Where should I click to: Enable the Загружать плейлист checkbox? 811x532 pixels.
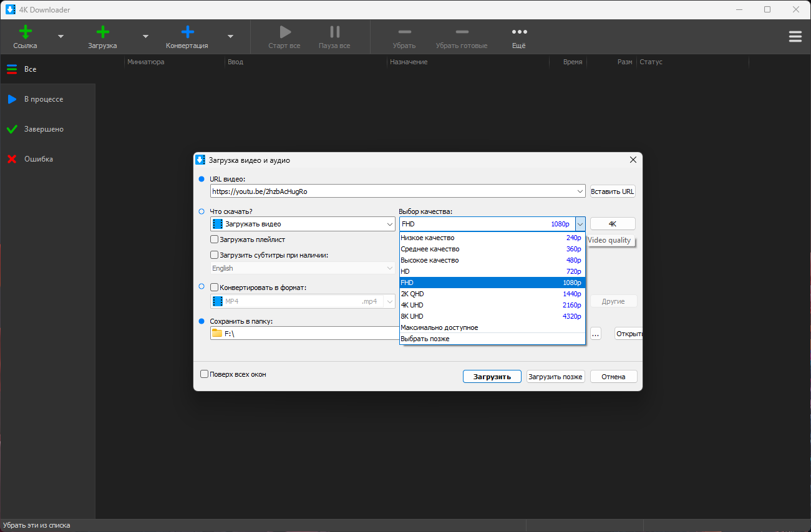pos(215,239)
